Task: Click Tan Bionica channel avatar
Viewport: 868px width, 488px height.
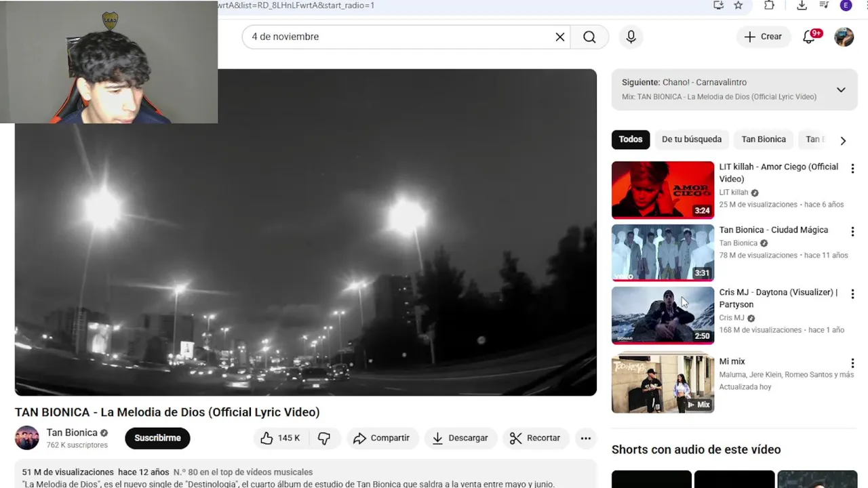Action: (27, 438)
